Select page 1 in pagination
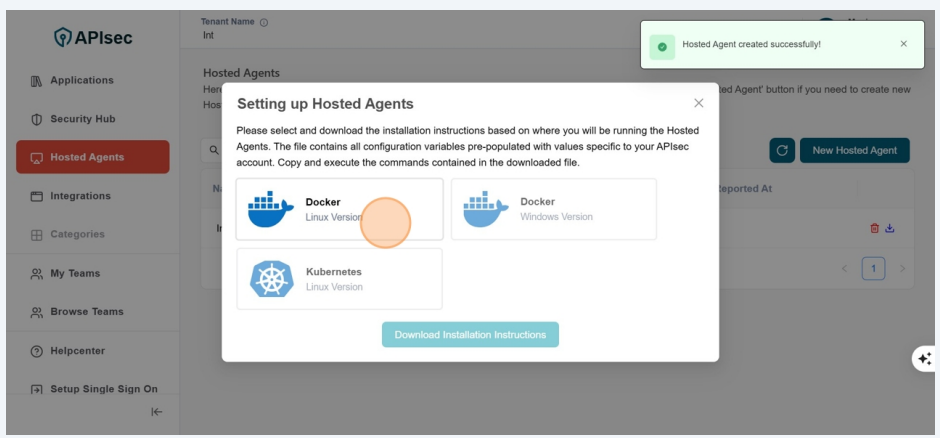Screen dimensions: 940x438 click(x=873, y=268)
